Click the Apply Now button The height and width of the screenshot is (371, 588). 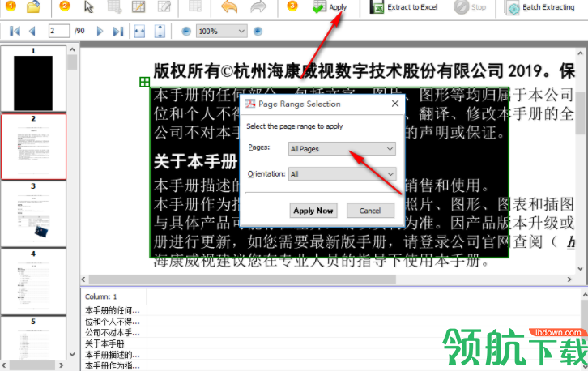click(313, 211)
